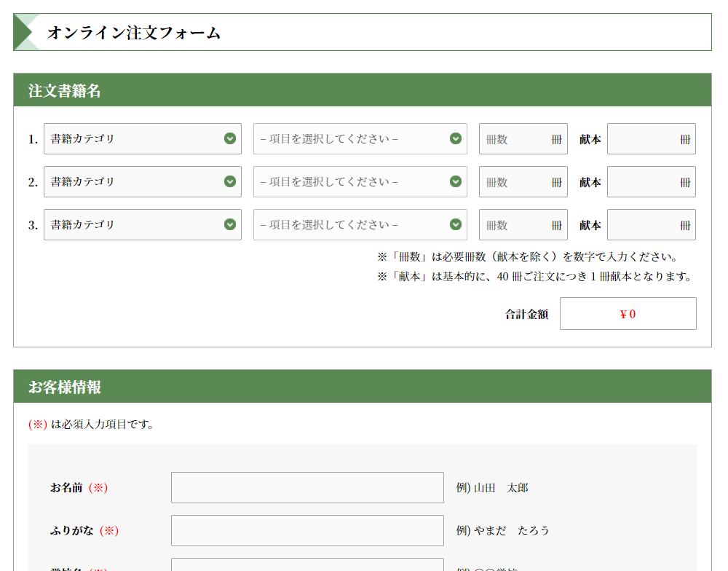Click the chevron icon in row 1 item selector
The image size is (728, 571).
point(456,138)
